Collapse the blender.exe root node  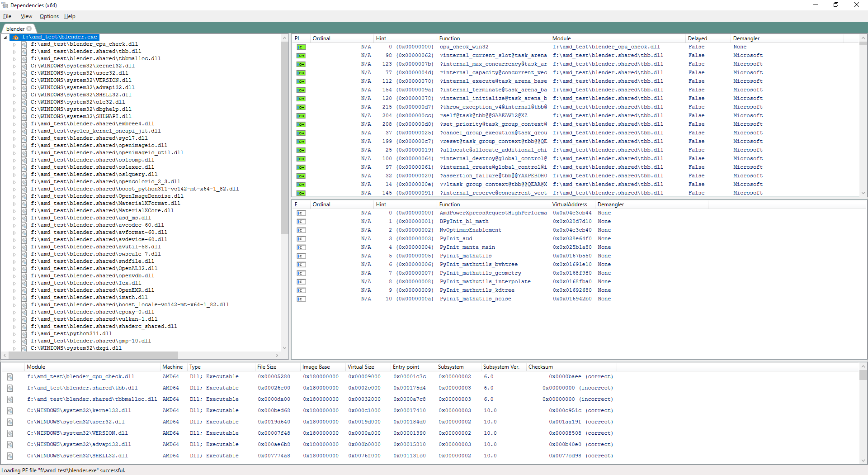[x=5, y=38]
